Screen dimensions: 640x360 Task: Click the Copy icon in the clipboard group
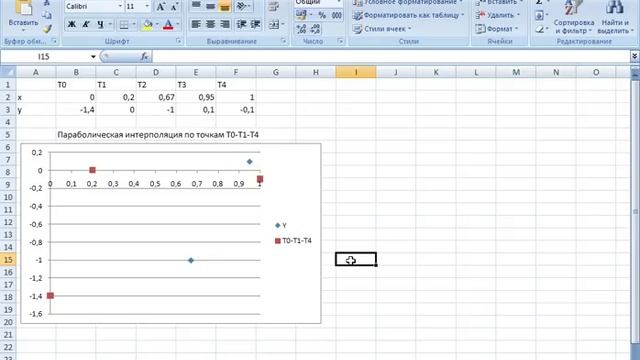[x=47, y=16]
